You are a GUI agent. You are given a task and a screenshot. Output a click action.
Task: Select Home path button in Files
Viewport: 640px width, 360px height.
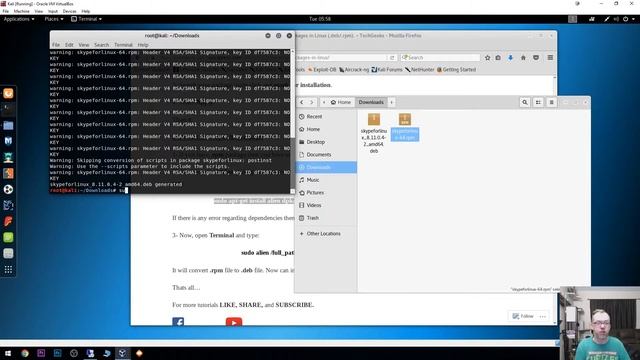coord(341,102)
